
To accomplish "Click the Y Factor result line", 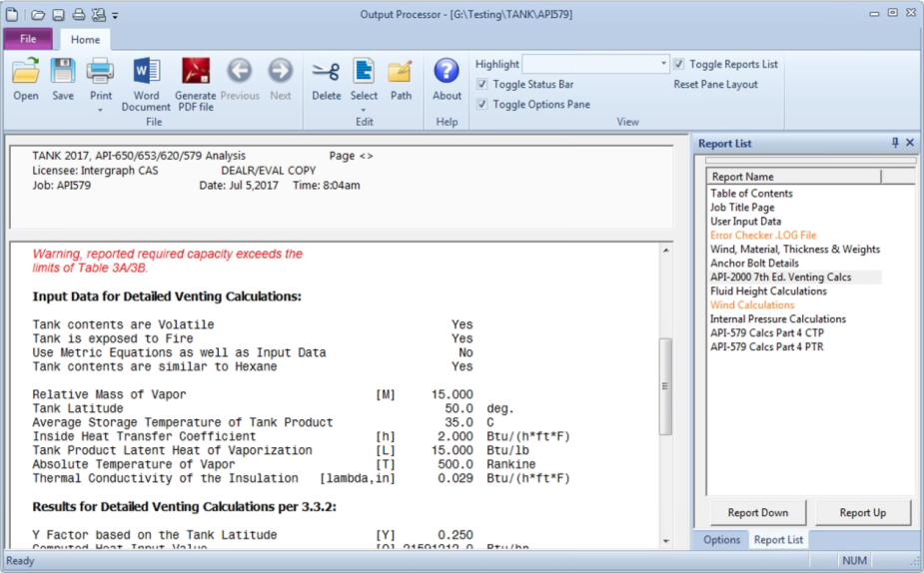I will click(253, 535).
